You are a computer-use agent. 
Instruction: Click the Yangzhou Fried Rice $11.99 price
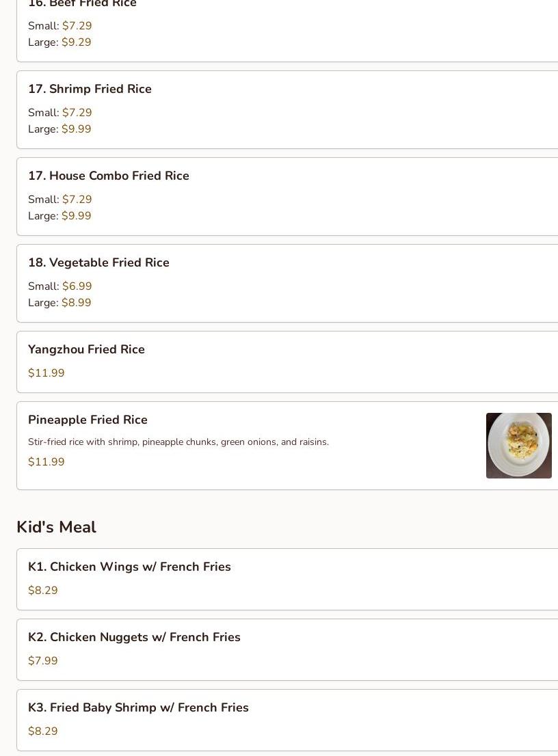(x=46, y=373)
